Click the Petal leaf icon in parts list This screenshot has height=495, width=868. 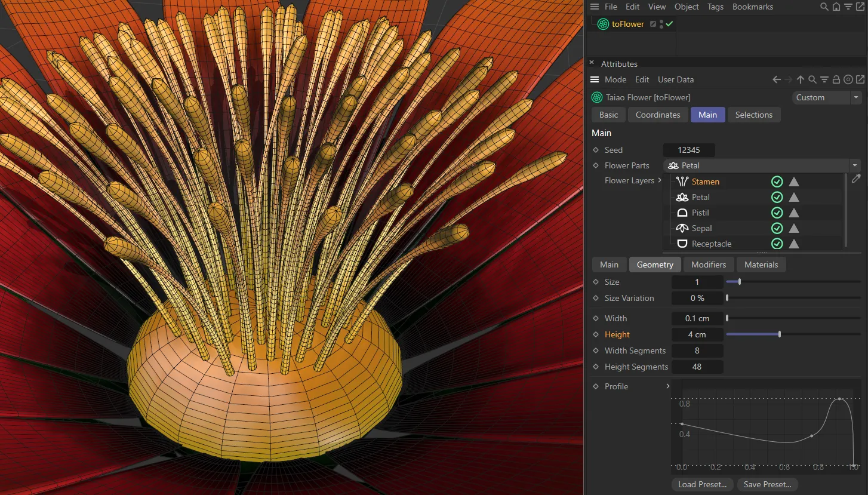coord(682,197)
